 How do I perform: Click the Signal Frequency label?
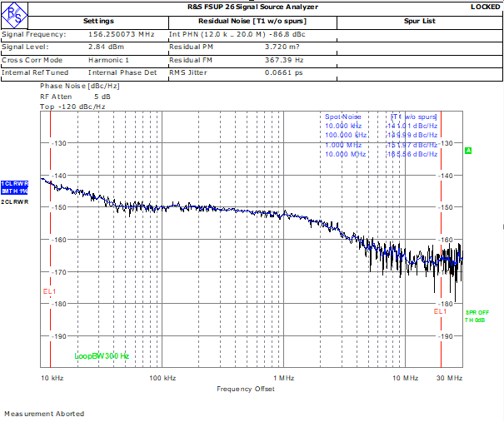point(34,34)
